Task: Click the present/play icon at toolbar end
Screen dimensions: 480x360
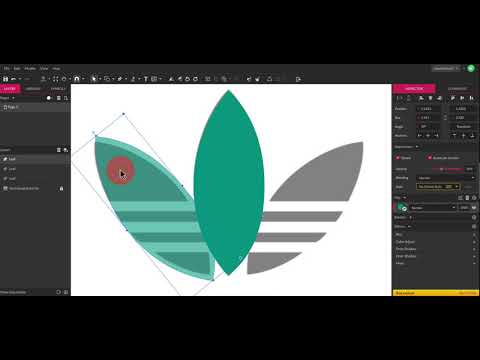Action: (298, 79)
